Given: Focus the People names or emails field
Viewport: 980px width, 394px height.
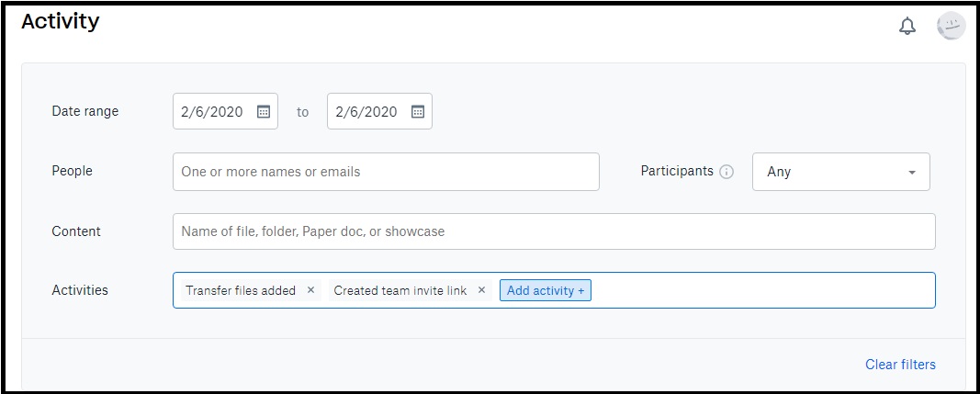Looking at the screenshot, I should pos(386,172).
